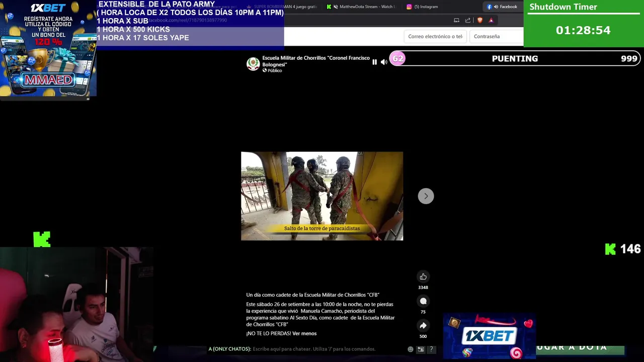Screen dimensions: 644x362
Task: Click 'Ver menos' to collapse the description
Action: [304, 333]
